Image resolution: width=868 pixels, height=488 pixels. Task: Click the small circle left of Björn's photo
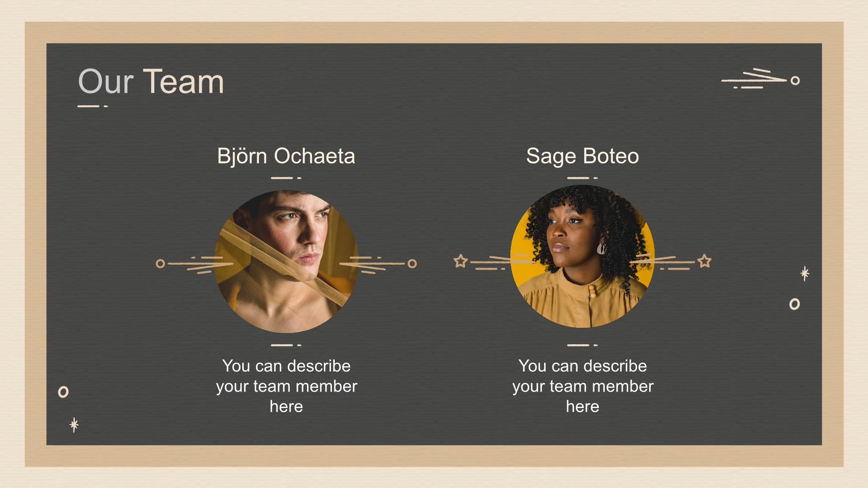(x=160, y=263)
